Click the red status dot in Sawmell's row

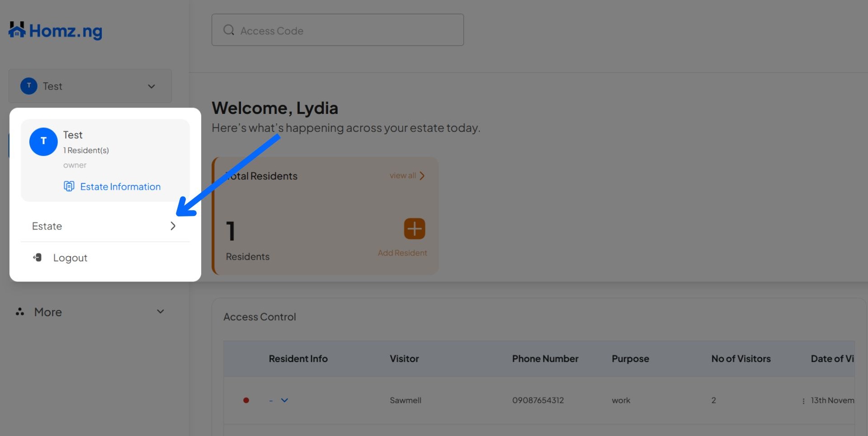(246, 400)
